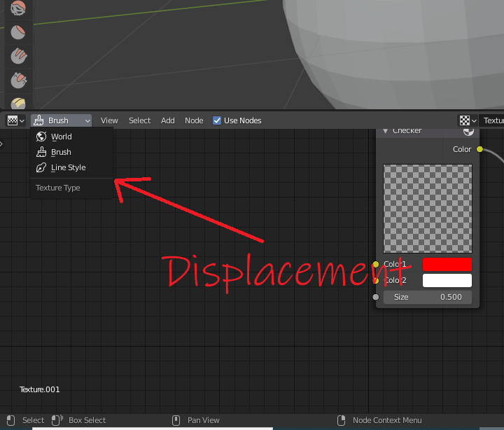Click the Pan View status text
Viewport: 504px width, 430px height.
[x=204, y=420]
